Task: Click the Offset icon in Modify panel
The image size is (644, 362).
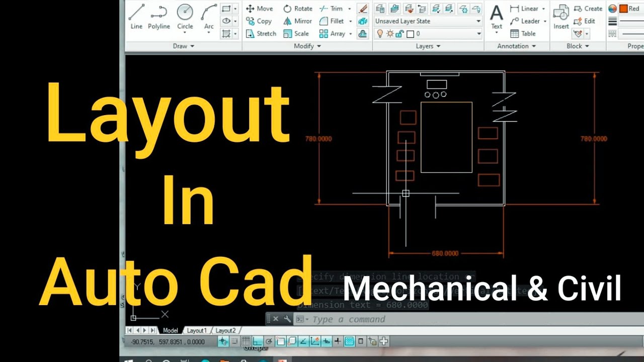Action: [x=363, y=34]
